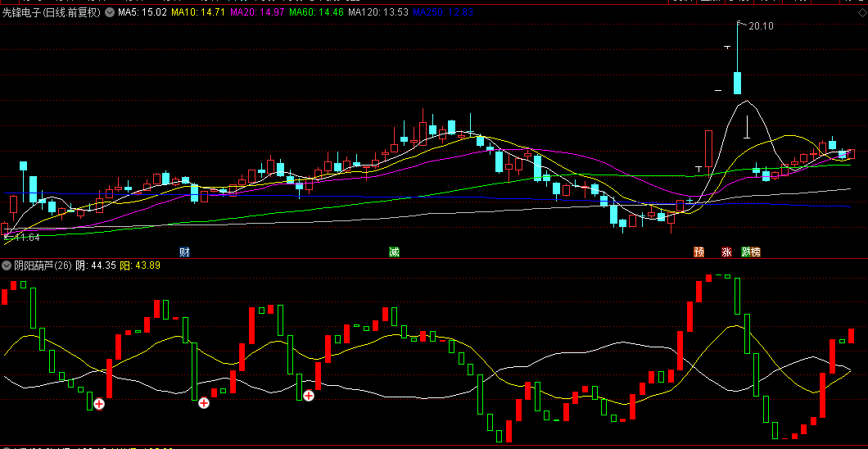Click the 财 event marker icon

click(x=185, y=252)
